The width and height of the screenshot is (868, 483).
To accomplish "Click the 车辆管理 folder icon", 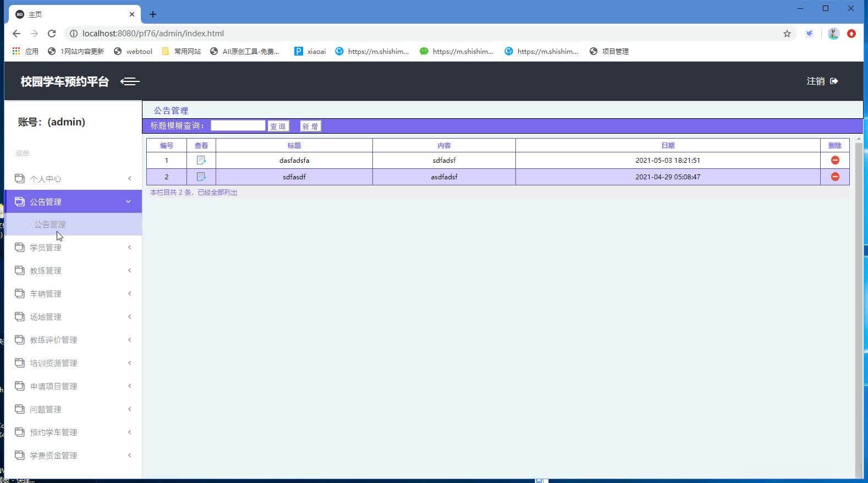I will (x=20, y=293).
